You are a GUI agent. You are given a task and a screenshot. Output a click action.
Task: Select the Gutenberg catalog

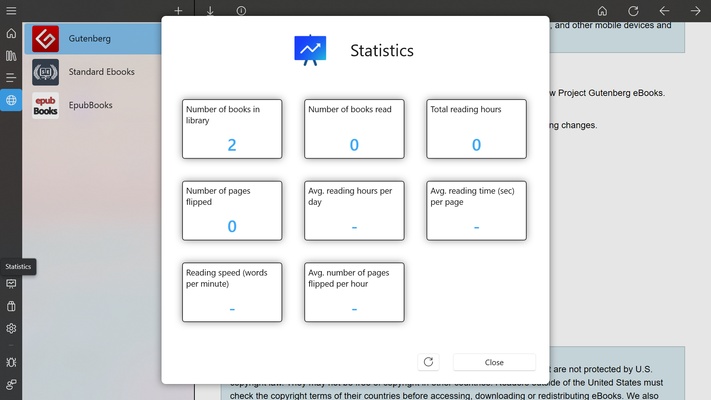point(93,39)
